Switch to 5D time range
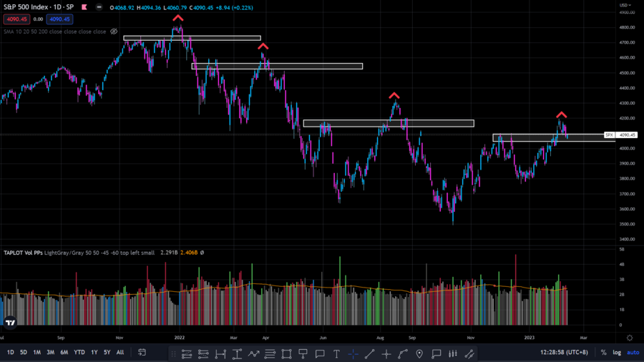The width and height of the screenshot is (644, 362). point(24,352)
